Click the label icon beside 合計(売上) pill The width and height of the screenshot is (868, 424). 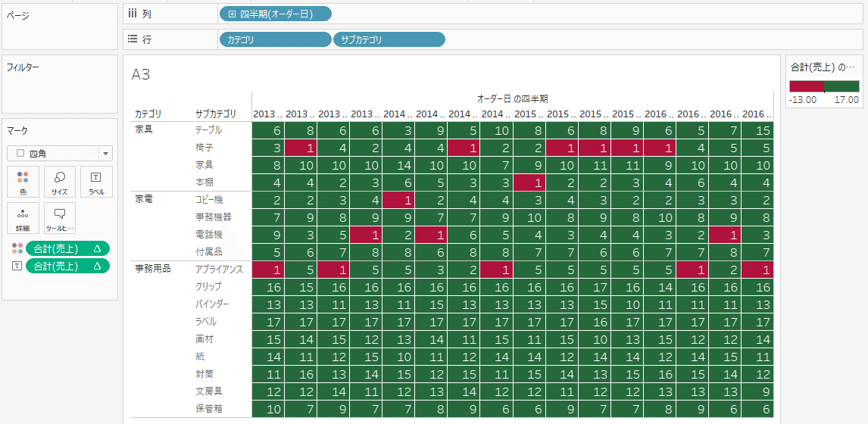pos(17,267)
